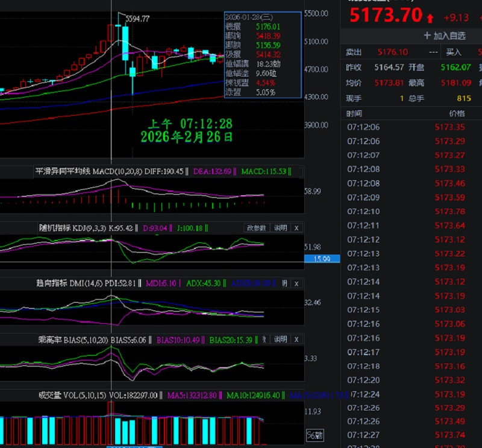Click the ADX:45.30 value in DMI header
Screen dimensions: 482x448
tap(204, 283)
